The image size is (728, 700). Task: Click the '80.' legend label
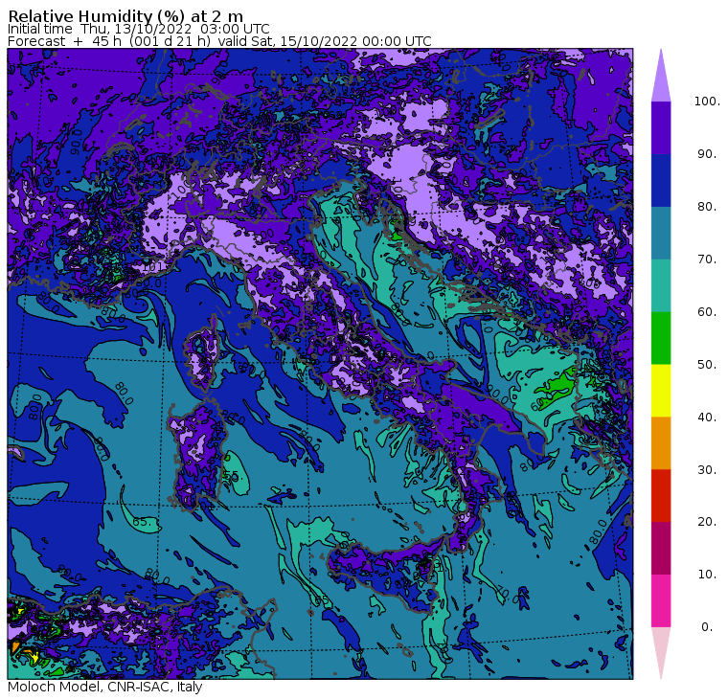[707, 206]
